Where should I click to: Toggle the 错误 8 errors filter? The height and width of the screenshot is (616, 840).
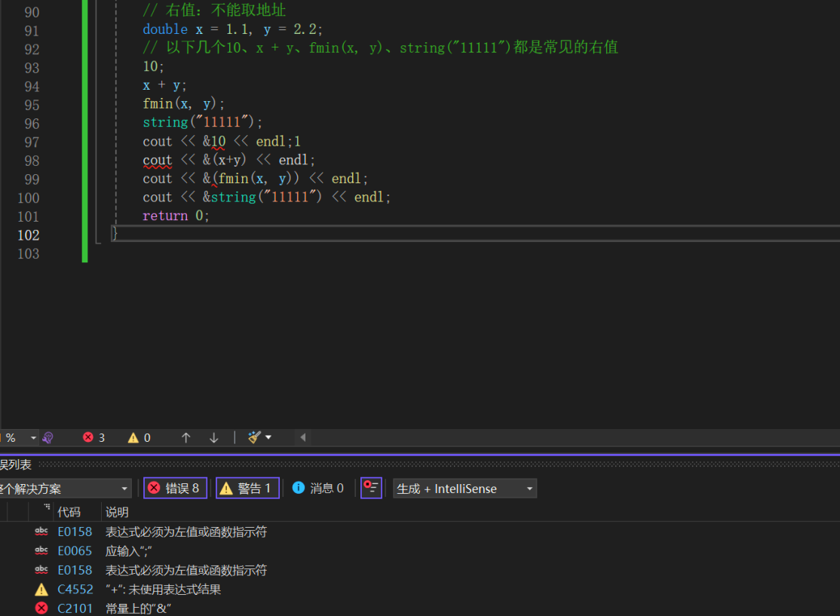(175, 488)
